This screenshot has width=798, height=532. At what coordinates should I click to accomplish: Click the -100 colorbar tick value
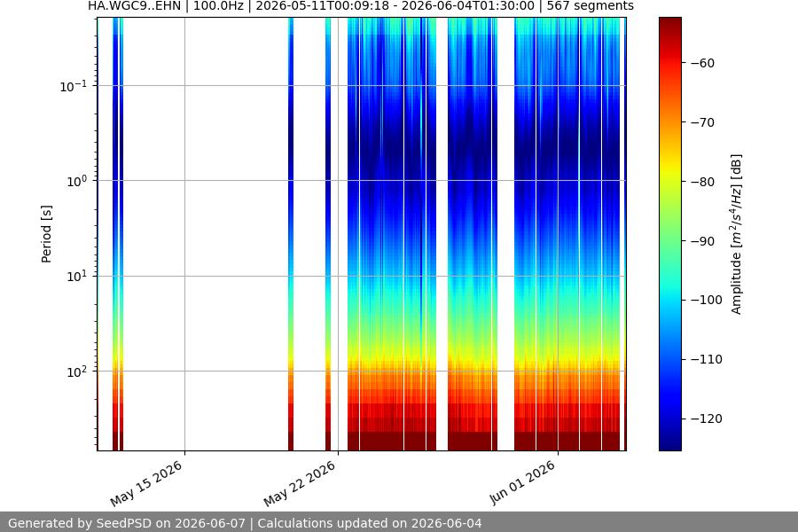tap(706, 300)
